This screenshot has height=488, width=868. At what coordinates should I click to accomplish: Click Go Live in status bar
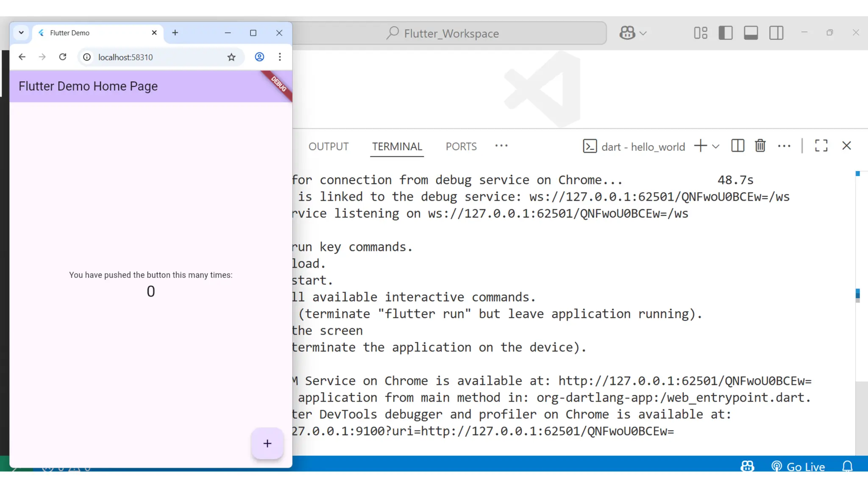pyautogui.click(x=798, y=466)
